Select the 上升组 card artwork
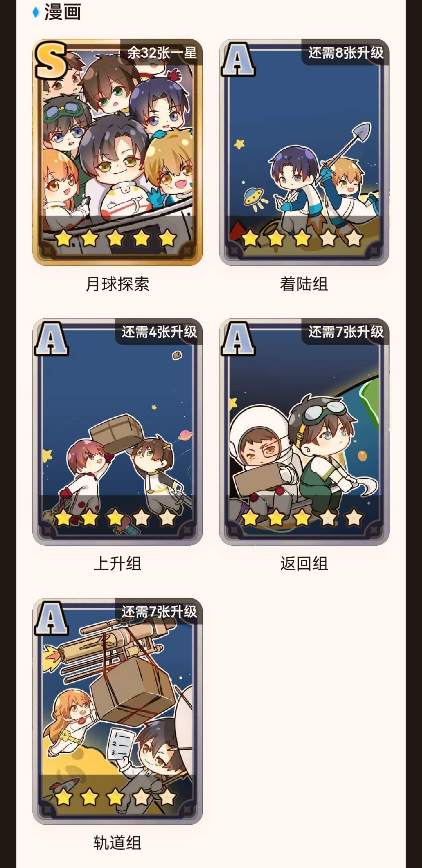The width and height of the screenshot is (422, 868). tap(117, 432)
